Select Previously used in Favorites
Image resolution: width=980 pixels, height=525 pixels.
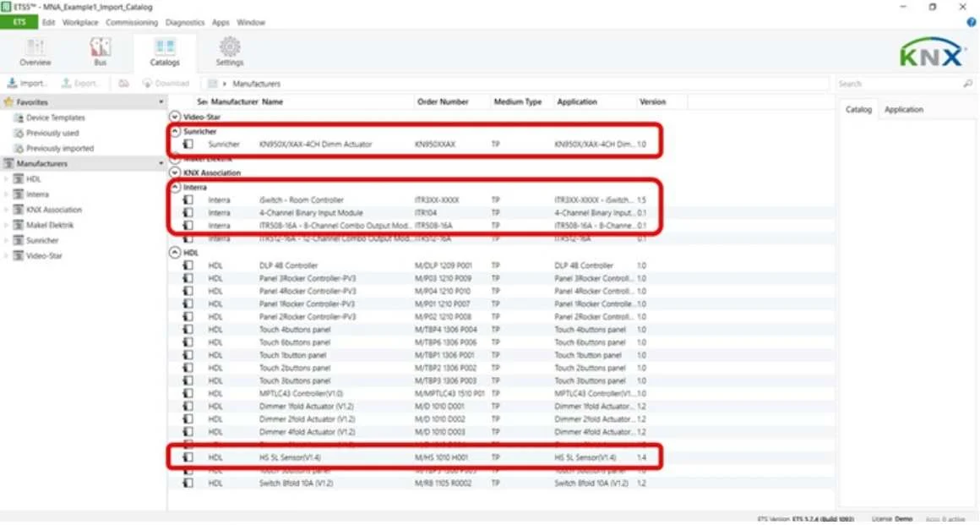pyautogui.click(x=52, y=133)
